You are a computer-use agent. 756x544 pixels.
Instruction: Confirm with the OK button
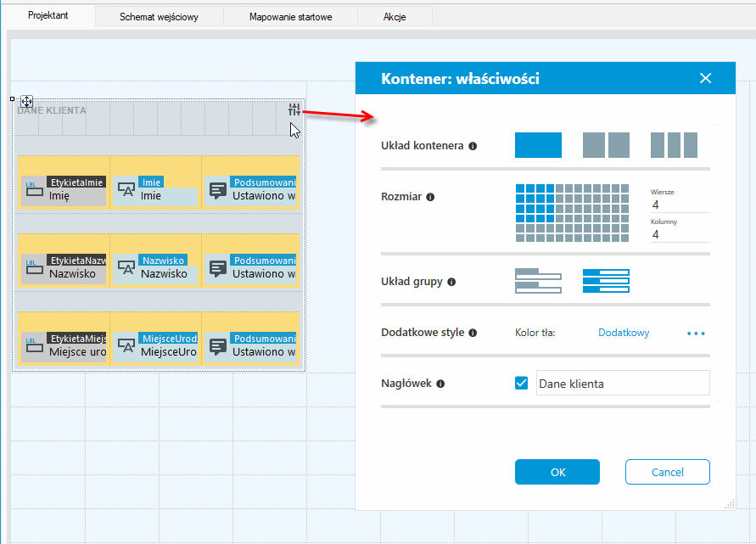pyautogui.click(x=557, y=472)
